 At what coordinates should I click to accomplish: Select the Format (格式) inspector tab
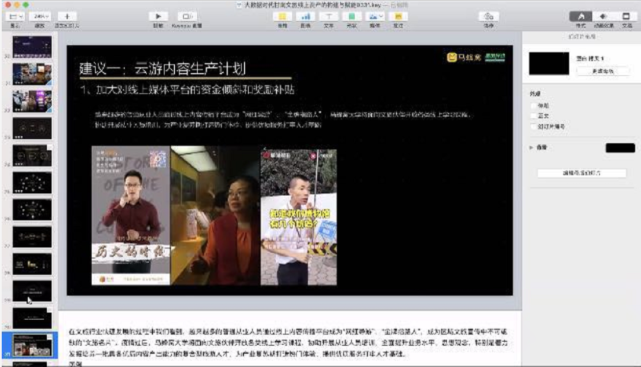[x=580, y=16]
